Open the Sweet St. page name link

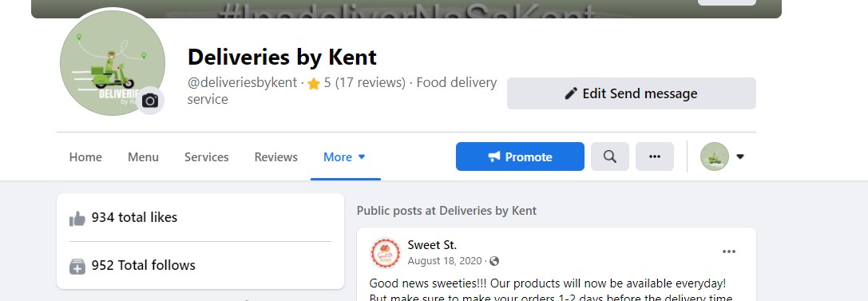click(x=432, y=244)
